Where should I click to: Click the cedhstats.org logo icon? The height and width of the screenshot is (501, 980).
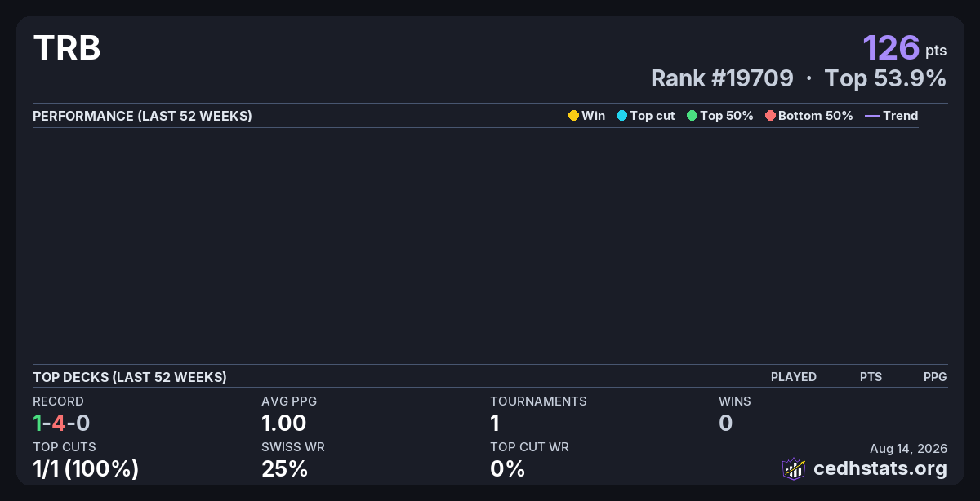(x=794, y=468)
